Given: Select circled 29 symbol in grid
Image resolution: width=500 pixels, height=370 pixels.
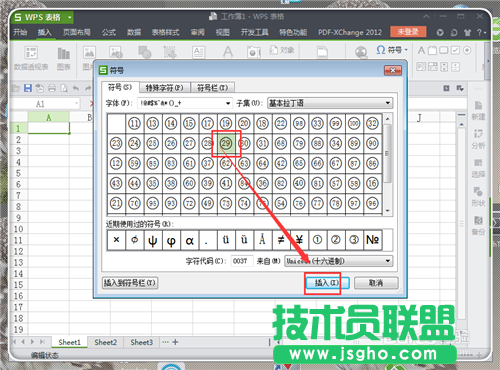Looking at the screenshot, I should [226, 144].
